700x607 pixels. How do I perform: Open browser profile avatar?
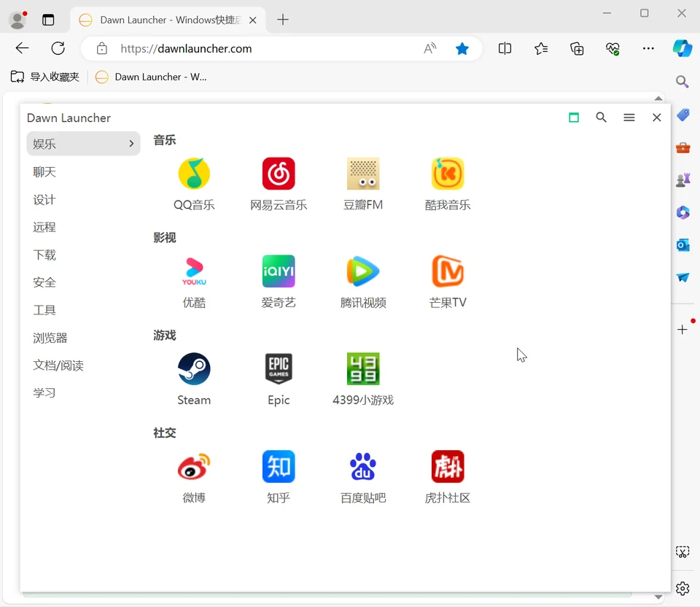[x=17, y=20]
